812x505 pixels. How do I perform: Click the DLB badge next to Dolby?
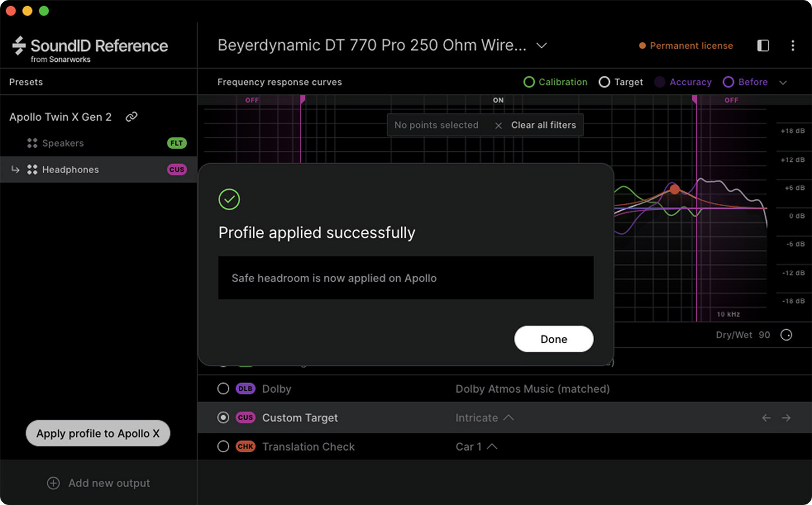245,388
